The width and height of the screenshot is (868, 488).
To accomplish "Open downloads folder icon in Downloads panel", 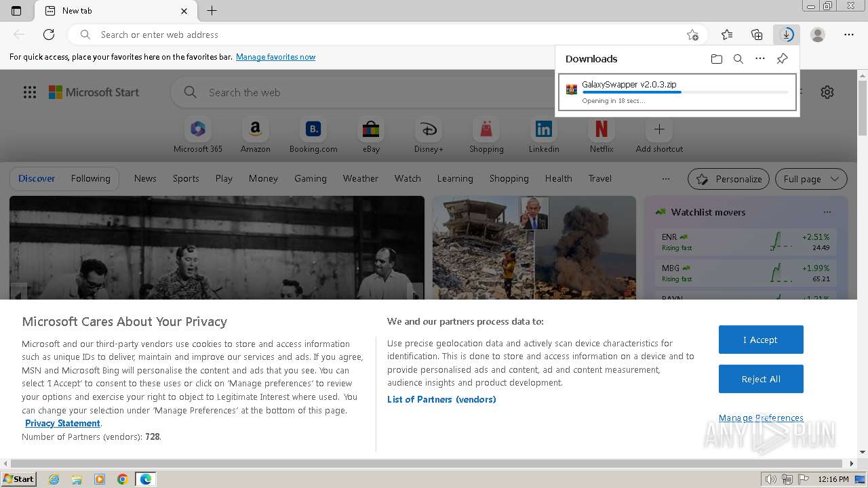I will point(717,59).
